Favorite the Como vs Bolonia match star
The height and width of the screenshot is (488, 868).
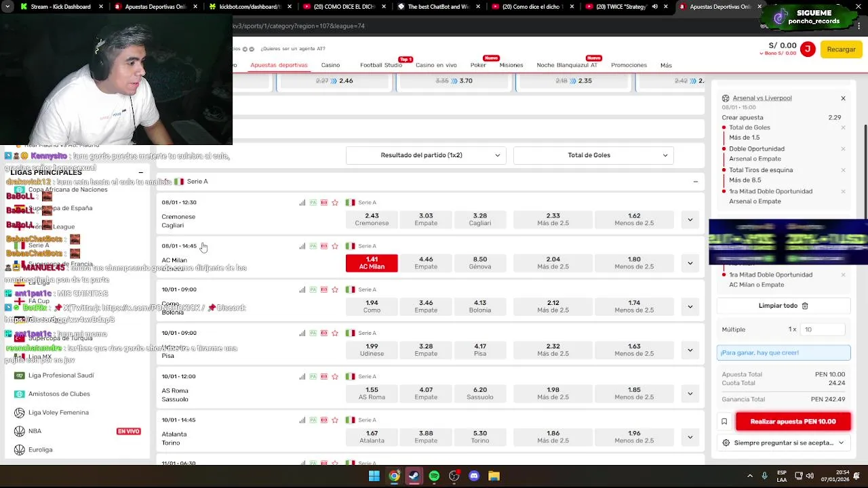pos(335,289)
